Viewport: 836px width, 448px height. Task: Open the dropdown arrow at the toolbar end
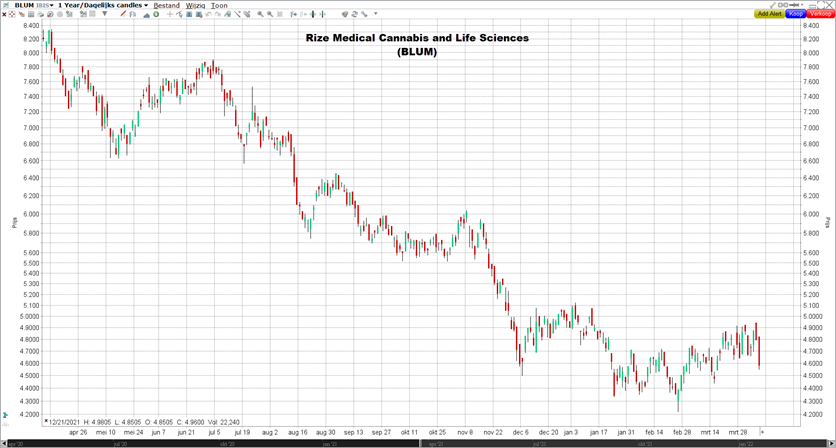(376, 13)
